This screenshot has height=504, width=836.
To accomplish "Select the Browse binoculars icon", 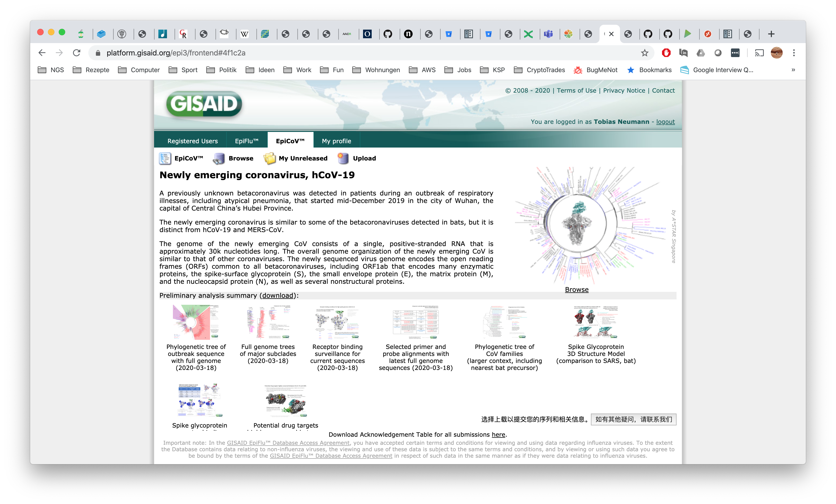I will click(x=219, y=158).
